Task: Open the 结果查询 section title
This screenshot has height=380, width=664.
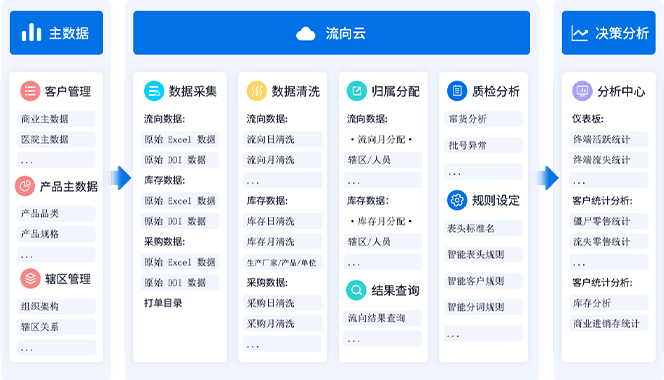Action: (x=396, y=291)
